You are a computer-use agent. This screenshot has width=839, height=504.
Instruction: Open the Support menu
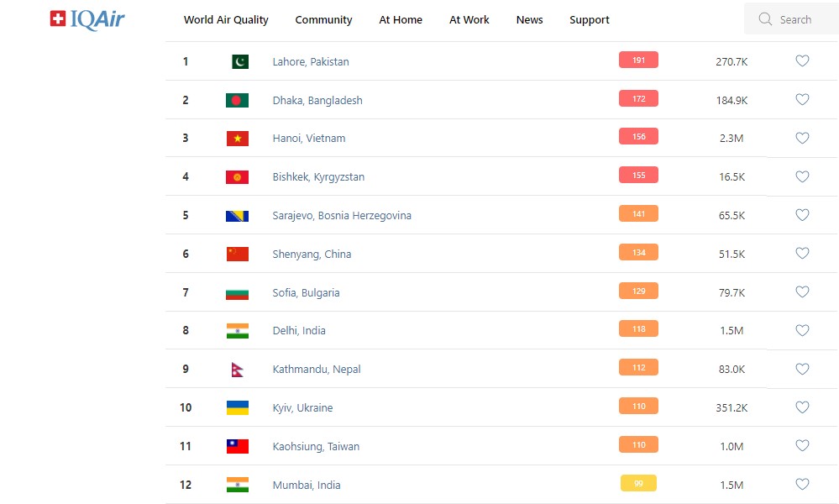click(x=589, y=20)
